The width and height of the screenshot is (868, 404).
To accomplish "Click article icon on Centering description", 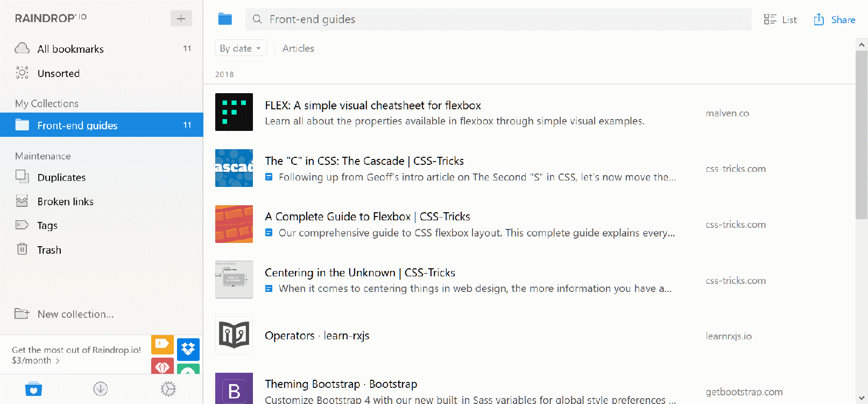I will coord(269,289).
